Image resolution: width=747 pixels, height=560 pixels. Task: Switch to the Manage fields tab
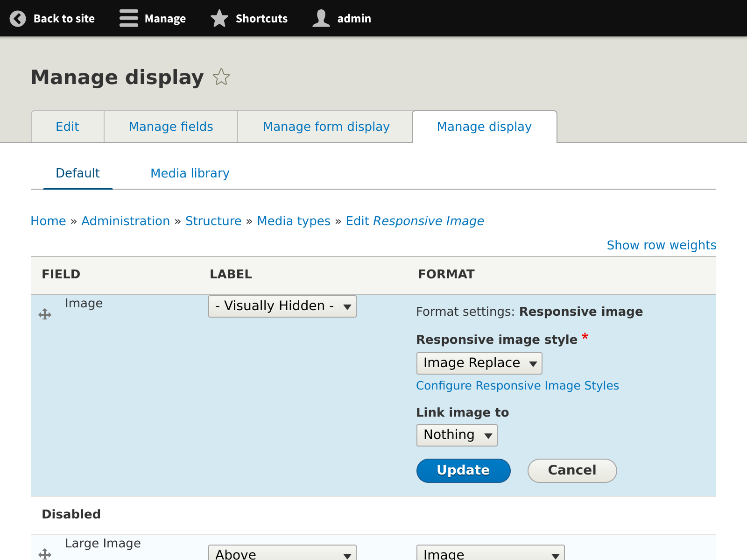tap(170, 127)
